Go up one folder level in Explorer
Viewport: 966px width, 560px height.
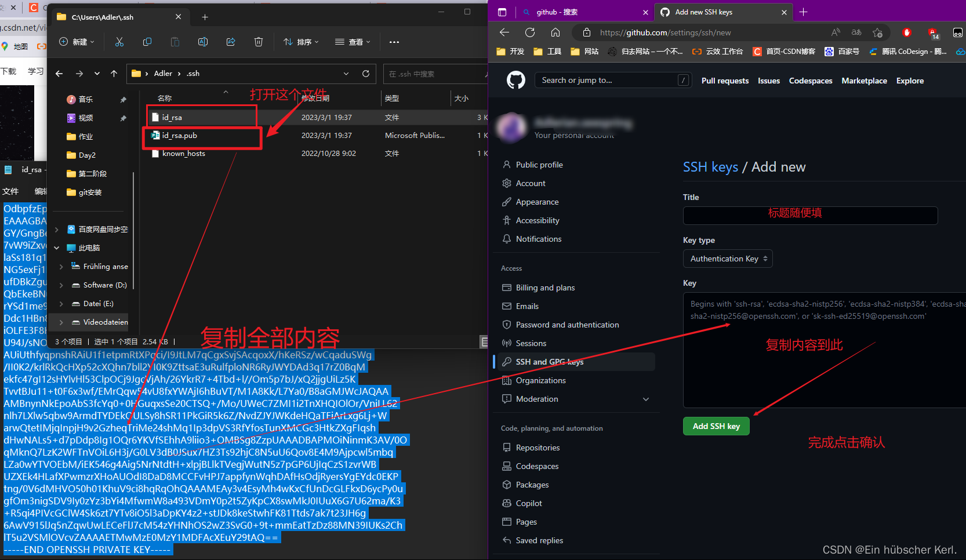coord(114,74)
